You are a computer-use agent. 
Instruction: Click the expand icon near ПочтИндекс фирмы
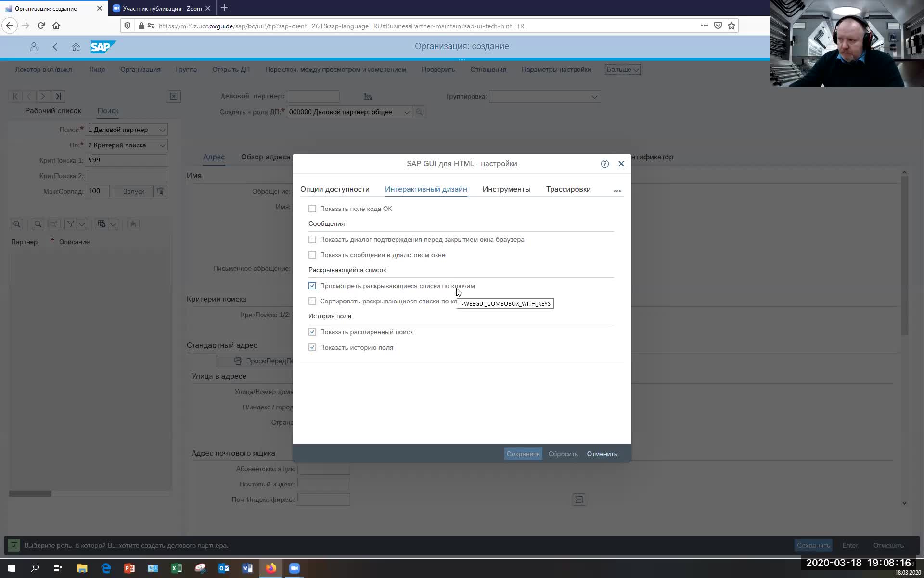coord(578,499)
